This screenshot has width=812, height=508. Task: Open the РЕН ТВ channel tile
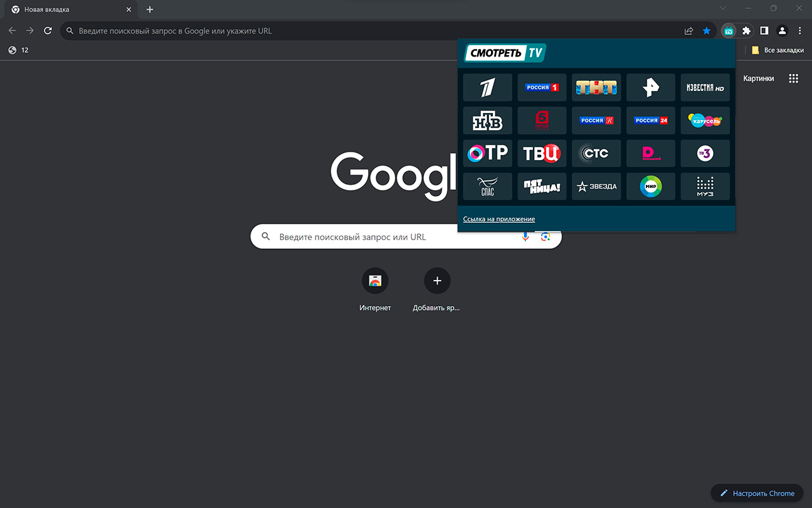(651, 88)
